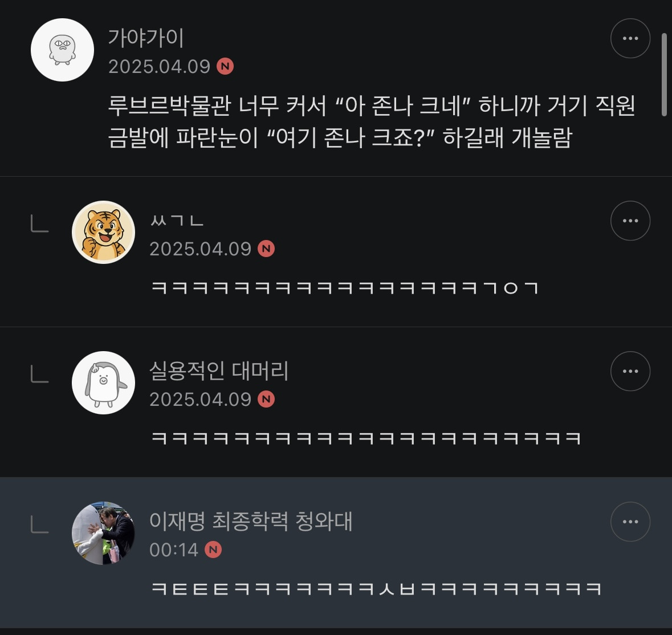Tap the N badge next to 00:14

213,550
